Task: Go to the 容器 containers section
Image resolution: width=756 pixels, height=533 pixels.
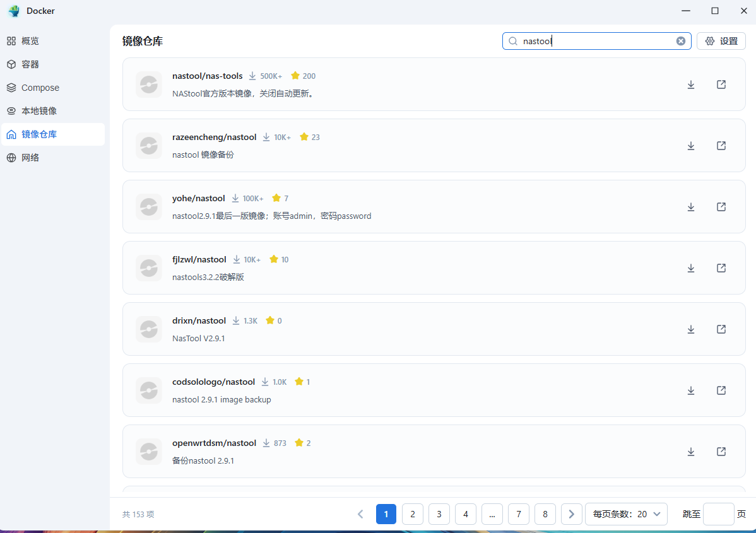Action: (x=53, y=64)
